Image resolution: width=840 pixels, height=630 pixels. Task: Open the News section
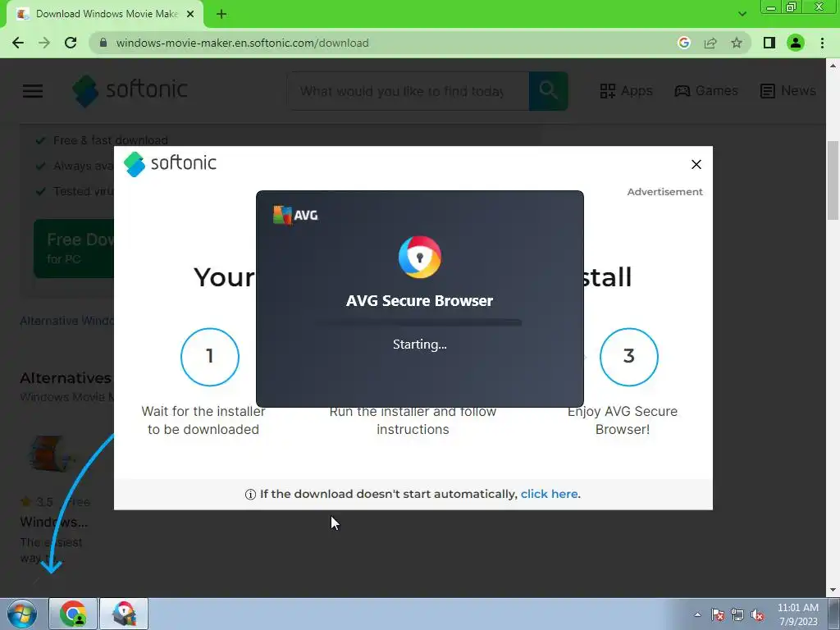[788, 90]
